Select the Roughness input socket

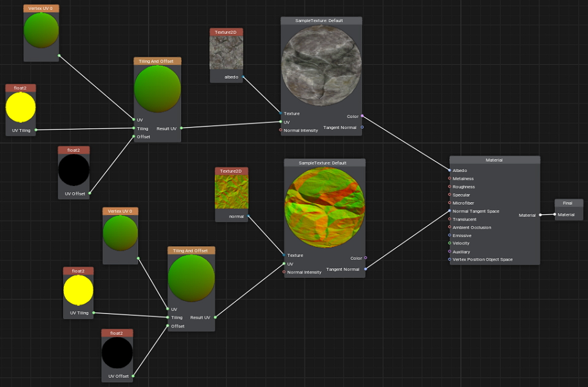tap(450, 187)
